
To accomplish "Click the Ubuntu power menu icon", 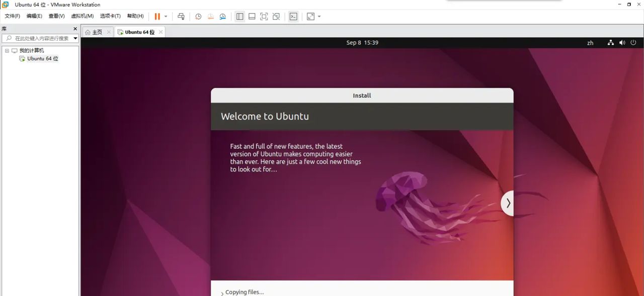I will 633,42.
